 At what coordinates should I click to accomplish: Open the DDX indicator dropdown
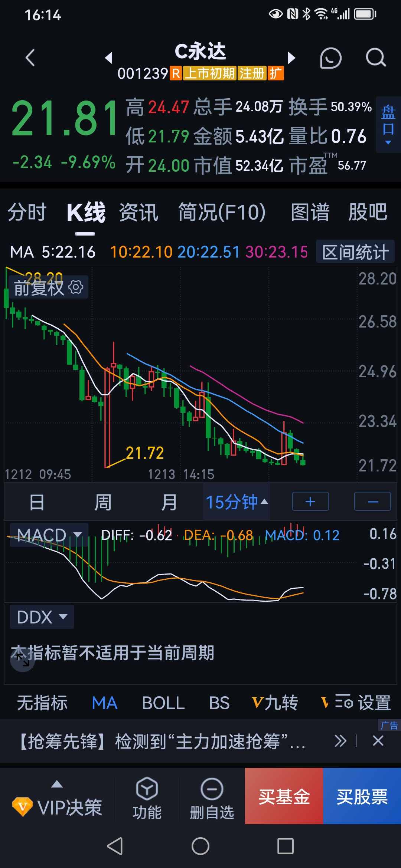(x=42, y=617)
